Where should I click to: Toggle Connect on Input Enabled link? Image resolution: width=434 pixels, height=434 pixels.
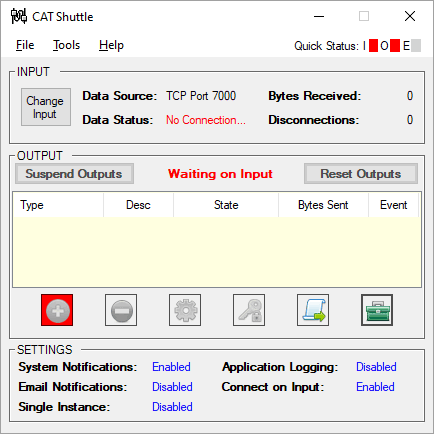pyautogui.click(x=375, y=387)
